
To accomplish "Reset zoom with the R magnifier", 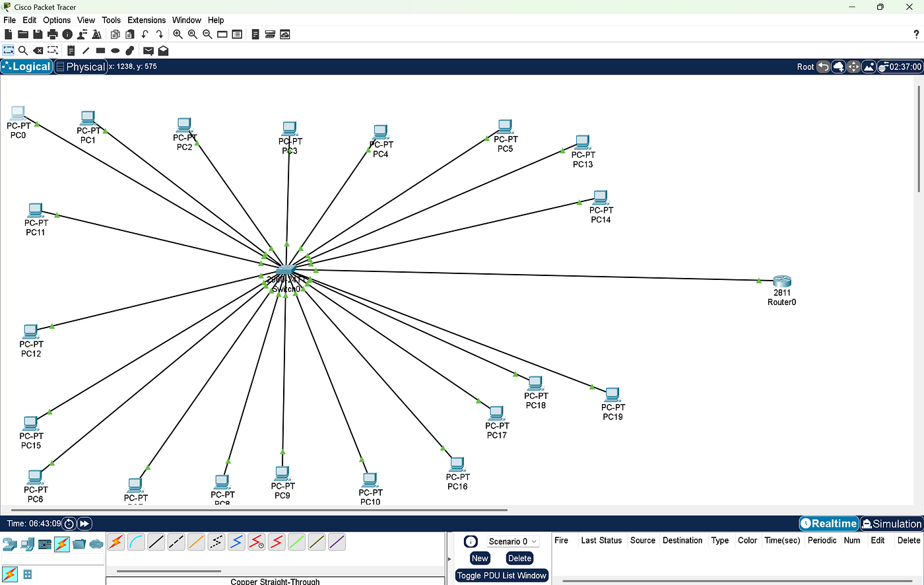I will pos(193,34).
